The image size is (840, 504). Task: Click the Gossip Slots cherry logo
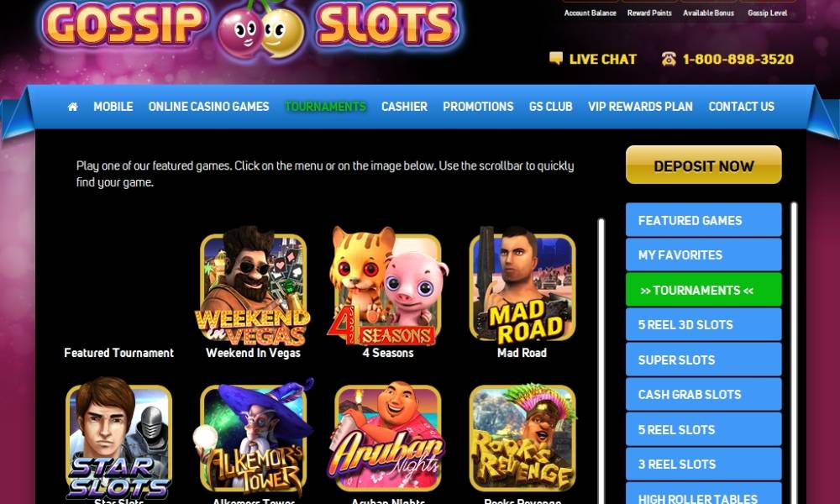coord(261,29)
